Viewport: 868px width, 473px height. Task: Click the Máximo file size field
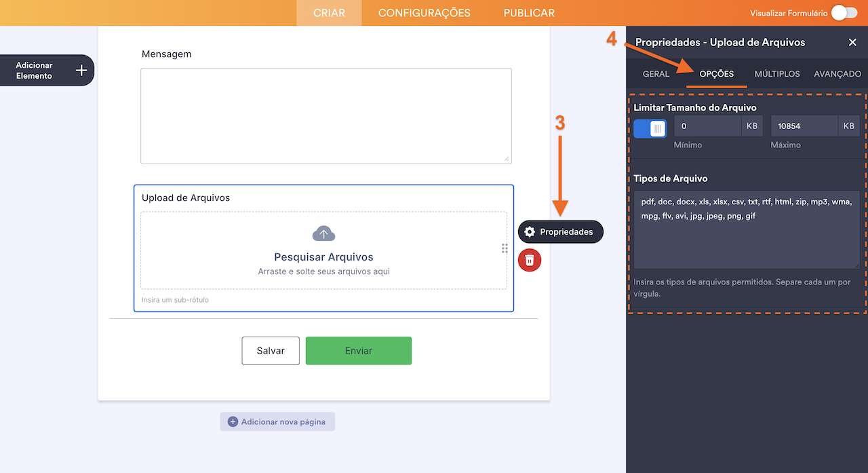point(804,126)
